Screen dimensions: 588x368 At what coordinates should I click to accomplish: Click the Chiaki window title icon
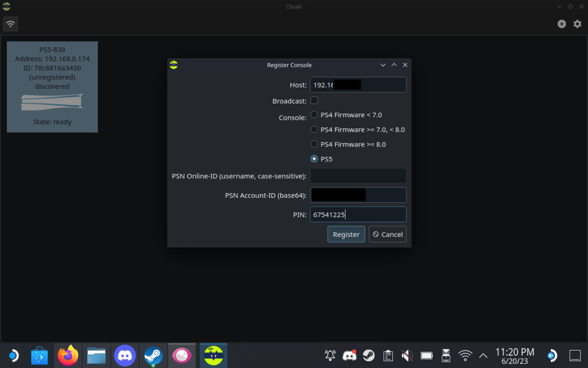[x=6, y=6]
